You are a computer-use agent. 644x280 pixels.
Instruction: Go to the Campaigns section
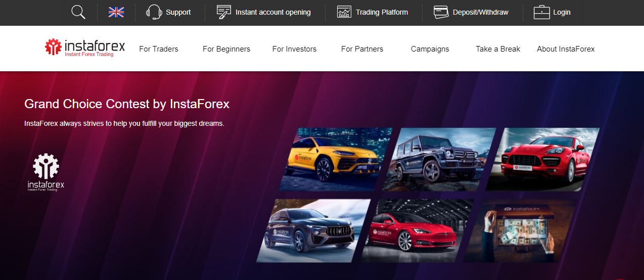pos(430,49)
